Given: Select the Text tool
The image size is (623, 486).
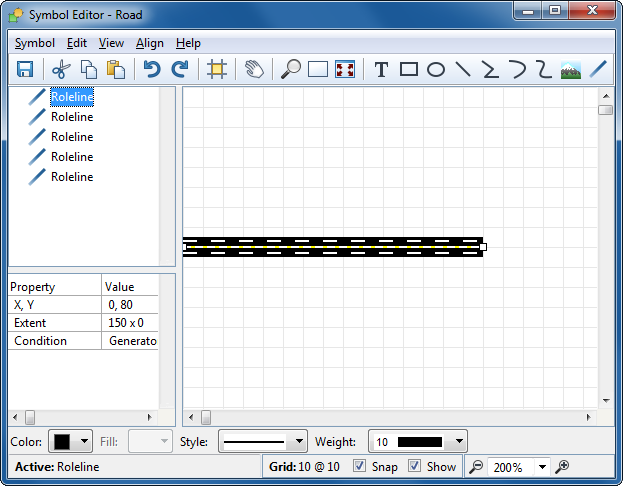Looking at the screenshot, I should [x=381, y=69].
